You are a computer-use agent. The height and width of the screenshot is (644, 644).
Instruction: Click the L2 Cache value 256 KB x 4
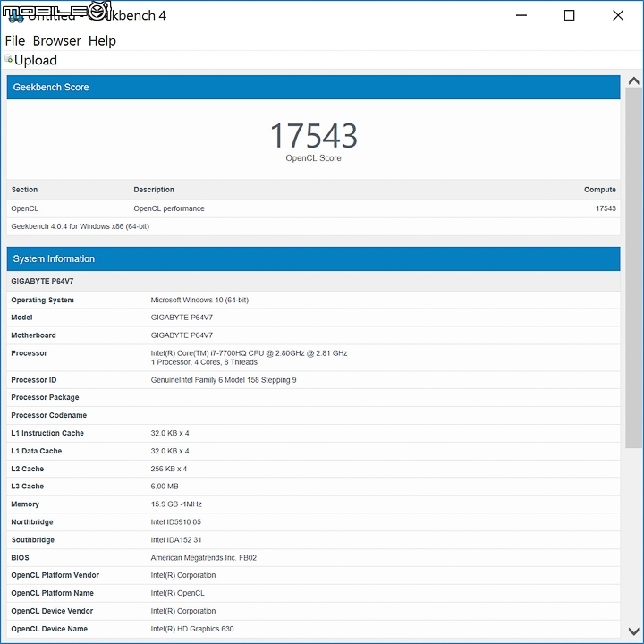(168, 469)
